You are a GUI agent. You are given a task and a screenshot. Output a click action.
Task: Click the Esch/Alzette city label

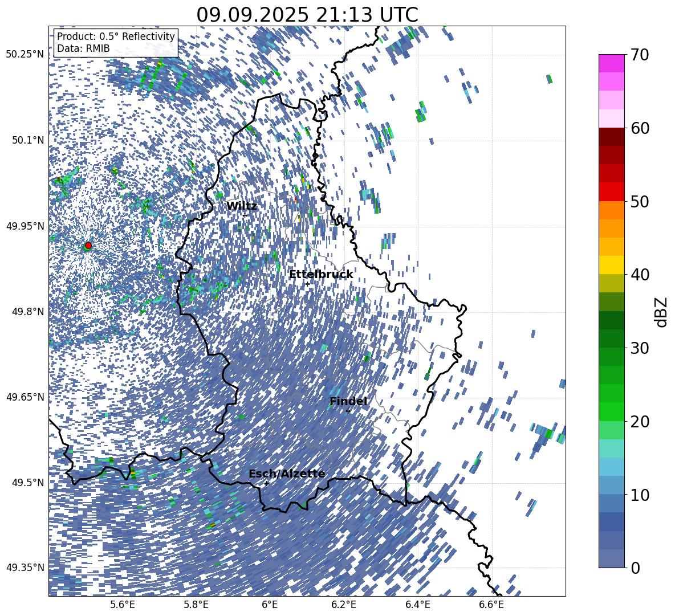(287, 474)
